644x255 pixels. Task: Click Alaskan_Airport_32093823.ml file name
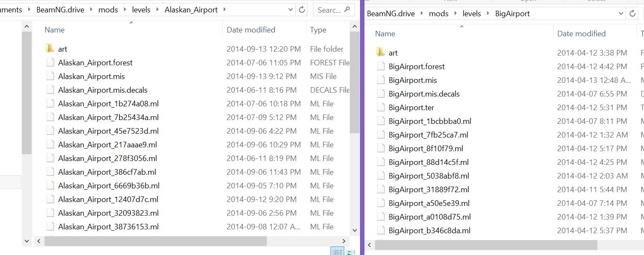(x=108, y=213)
